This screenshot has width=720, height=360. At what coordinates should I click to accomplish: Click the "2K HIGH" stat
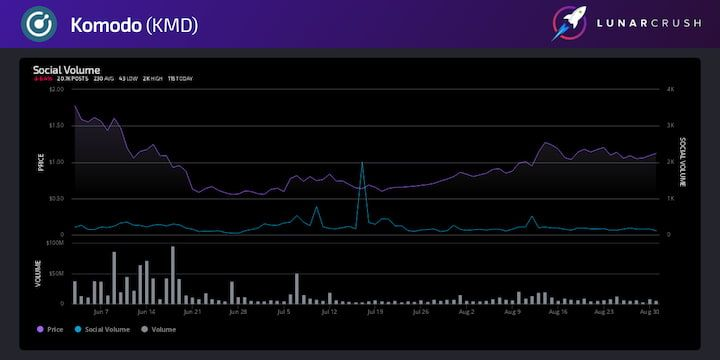pos(152,79)
